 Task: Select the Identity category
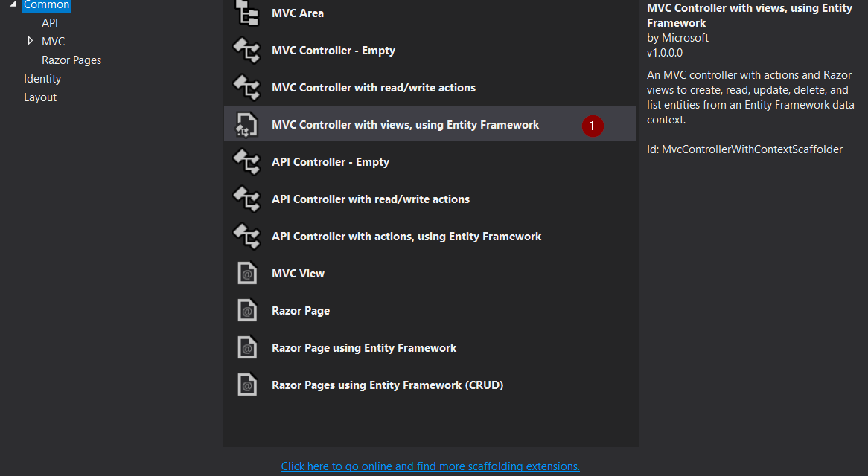(x=42, y=79)
